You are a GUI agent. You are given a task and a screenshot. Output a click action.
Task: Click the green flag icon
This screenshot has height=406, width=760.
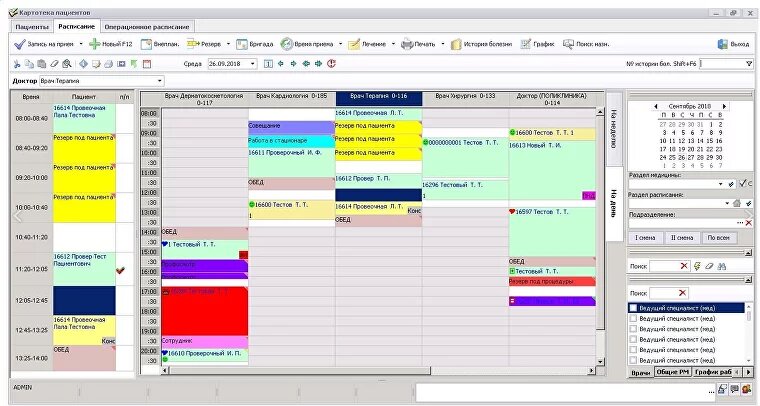[x=134, y=63]
